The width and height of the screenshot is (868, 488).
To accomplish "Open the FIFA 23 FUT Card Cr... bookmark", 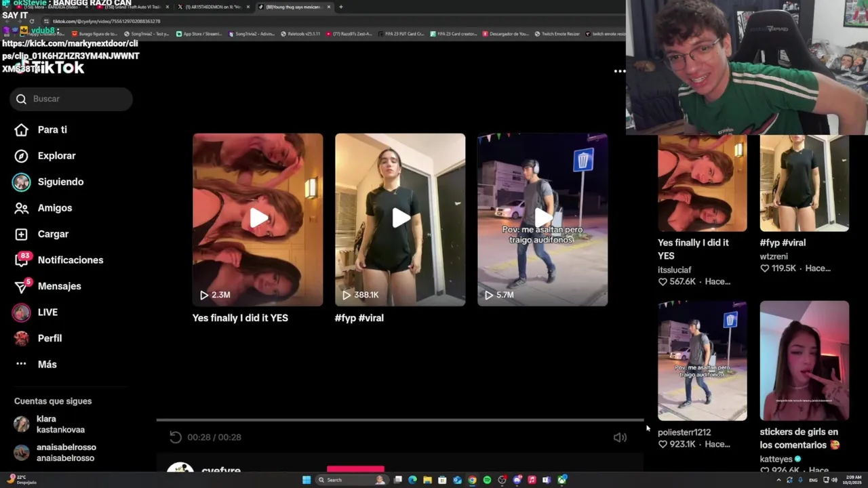I will (x=401, y=34).
